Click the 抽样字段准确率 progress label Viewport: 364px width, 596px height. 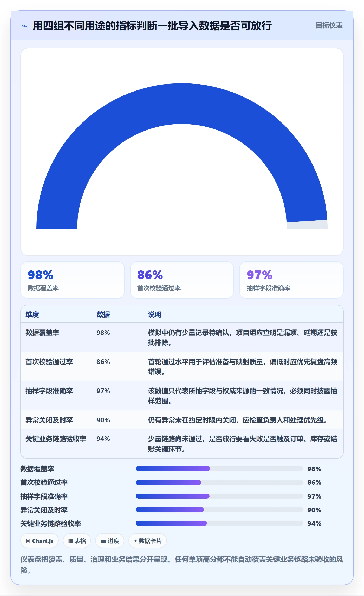pyautogui.click(x=44, y=496)
